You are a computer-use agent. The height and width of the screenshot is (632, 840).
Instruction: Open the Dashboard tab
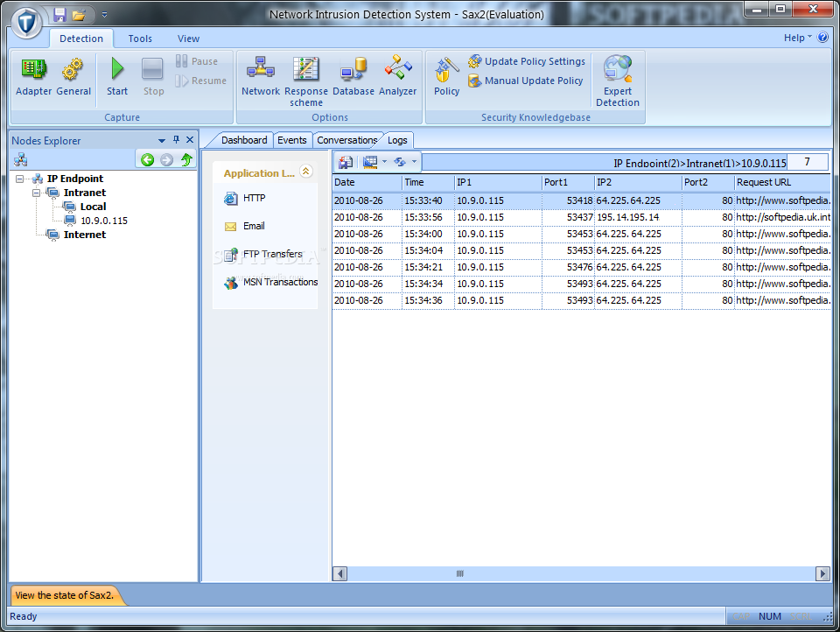click(x=244, y=140)
